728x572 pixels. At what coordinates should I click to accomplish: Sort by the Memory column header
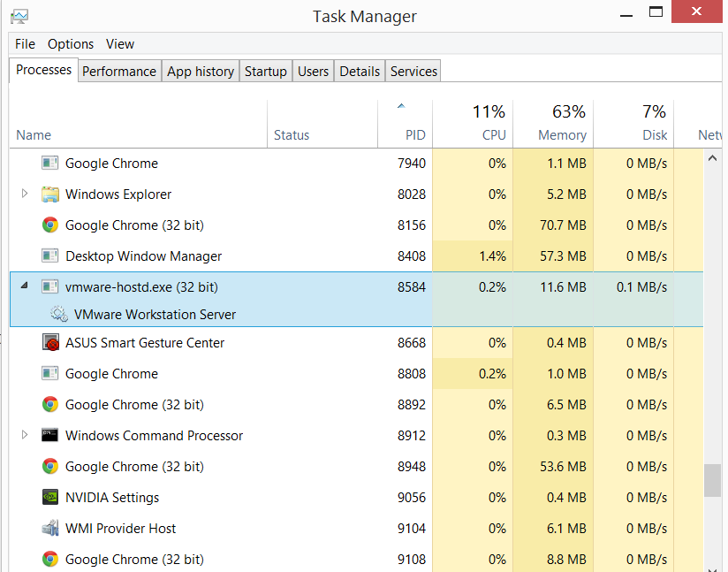coord(553,124)
